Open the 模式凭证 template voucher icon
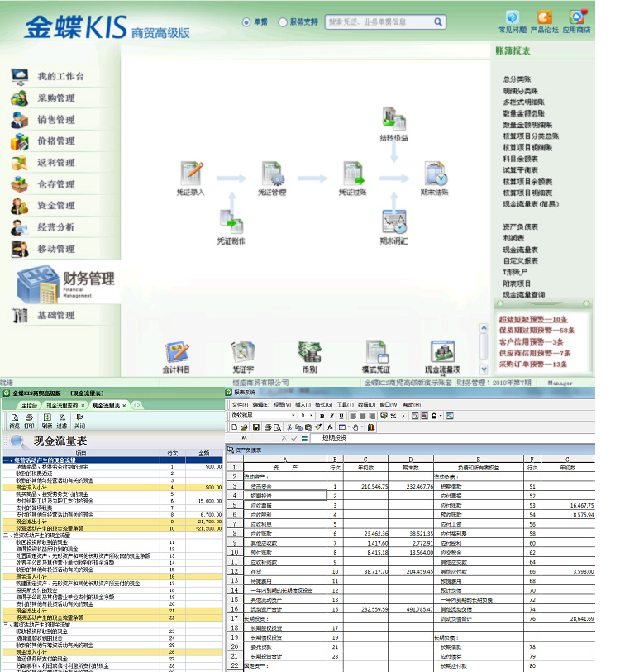Viewport: 620px width, 672px height. click(x=376, y=352)
